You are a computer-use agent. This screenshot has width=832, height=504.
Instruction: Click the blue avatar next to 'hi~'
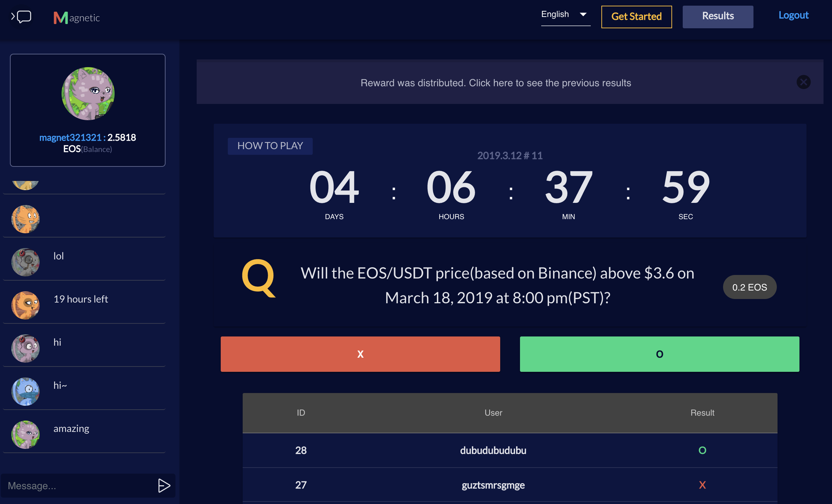[25, 392]
